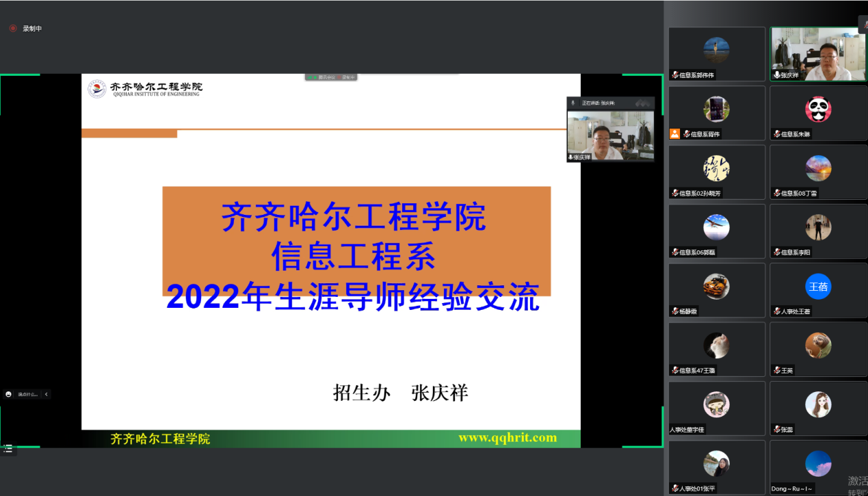Image resolution: width=868 pixels, height=496 pixels.
Task: Select the 张庆祥 speaker video tile
Action: point(817,54)
